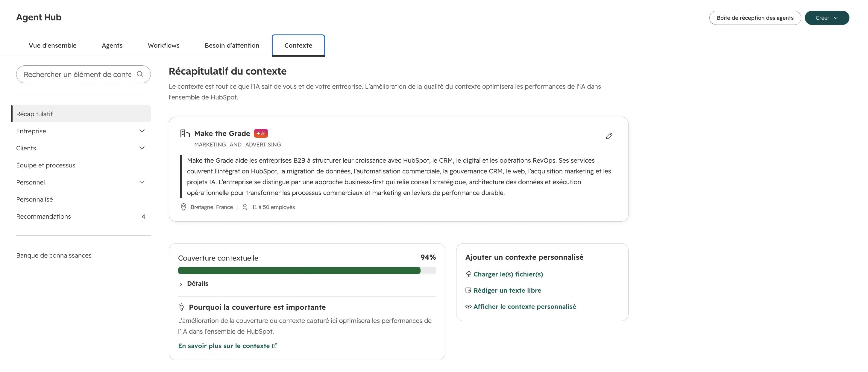Expand the Clients section chevron
The width and height of the screenshot is (868, 372).
[142, 148]
